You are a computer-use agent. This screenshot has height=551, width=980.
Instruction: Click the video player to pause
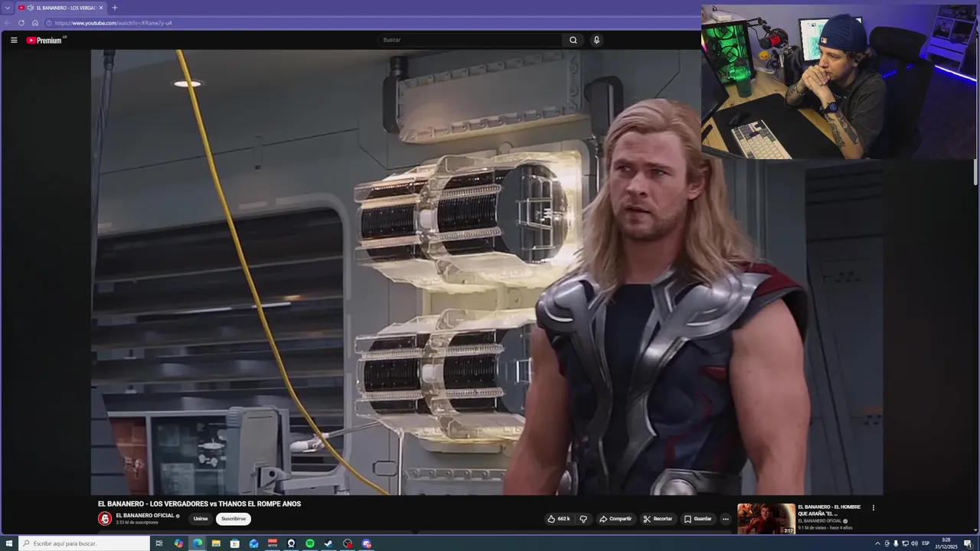tap(487, 272)
